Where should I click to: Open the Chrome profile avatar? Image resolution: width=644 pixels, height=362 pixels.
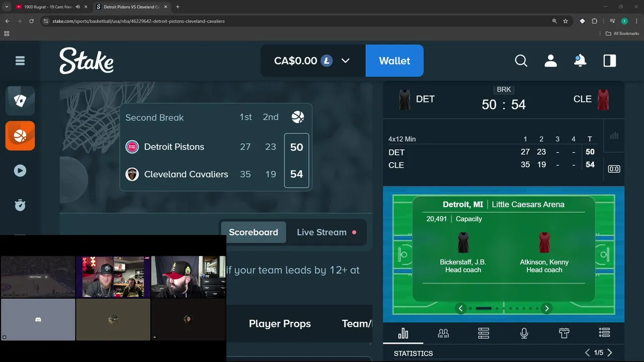pyautogui.click(x=624, y=21)
